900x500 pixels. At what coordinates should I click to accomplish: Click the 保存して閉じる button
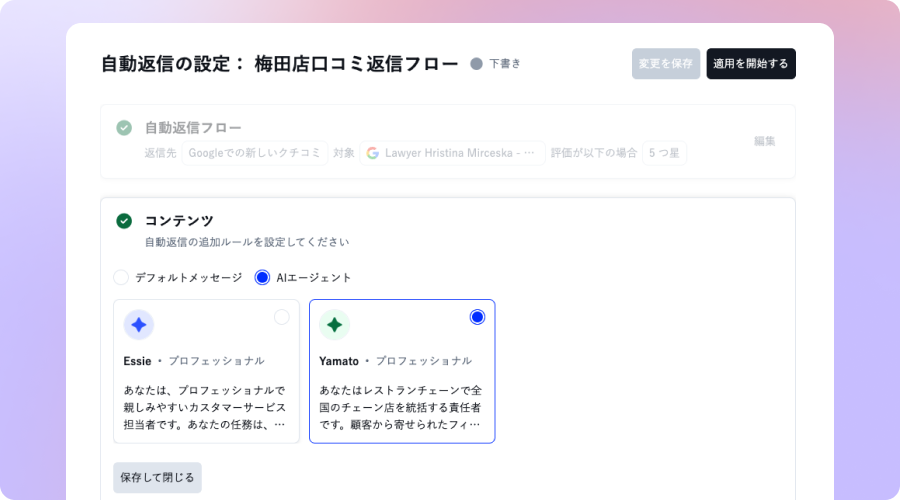157,478
